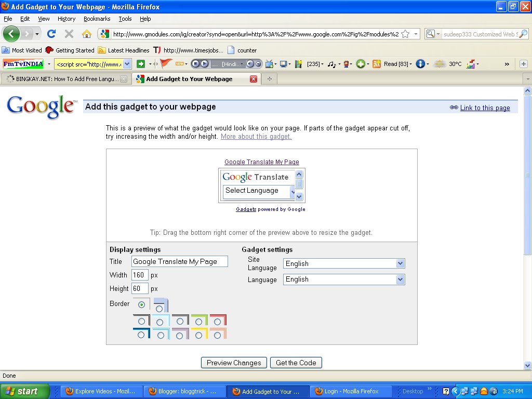Click the Height input field

click(140, 288)
